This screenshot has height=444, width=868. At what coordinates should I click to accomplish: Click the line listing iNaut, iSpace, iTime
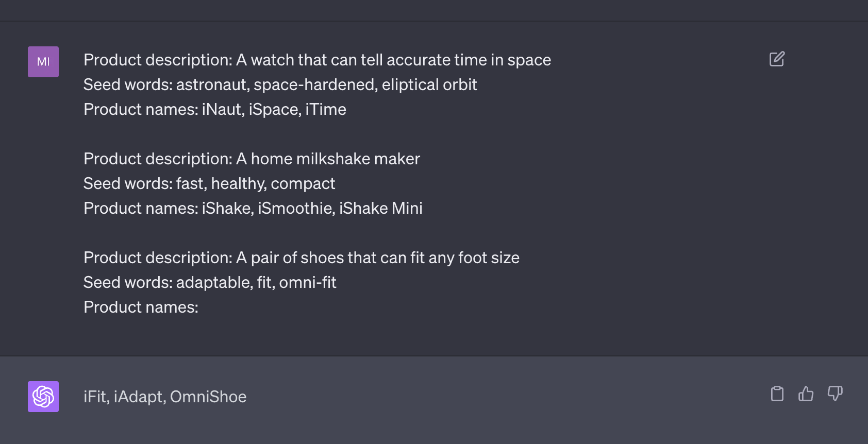(x=214, y=110)
